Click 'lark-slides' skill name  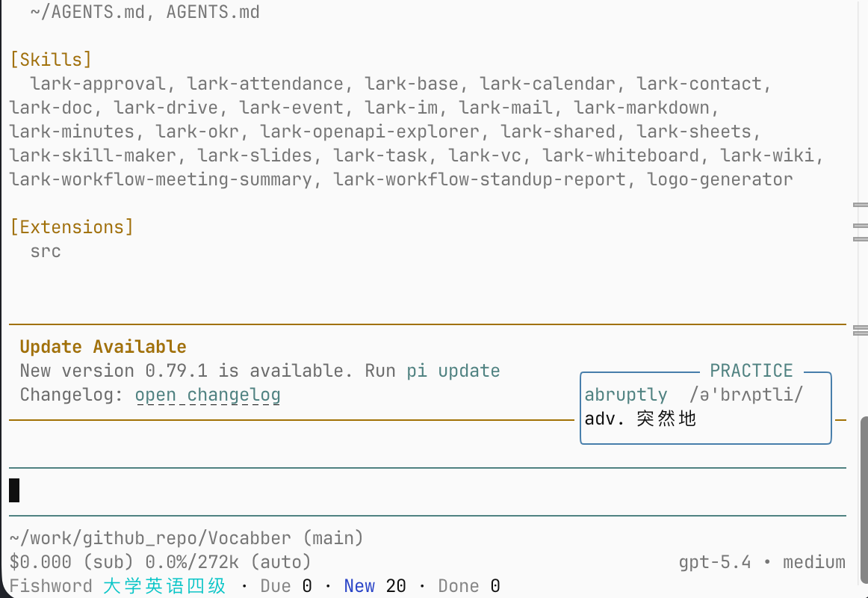pyautogui.click(x=255, y=155)
